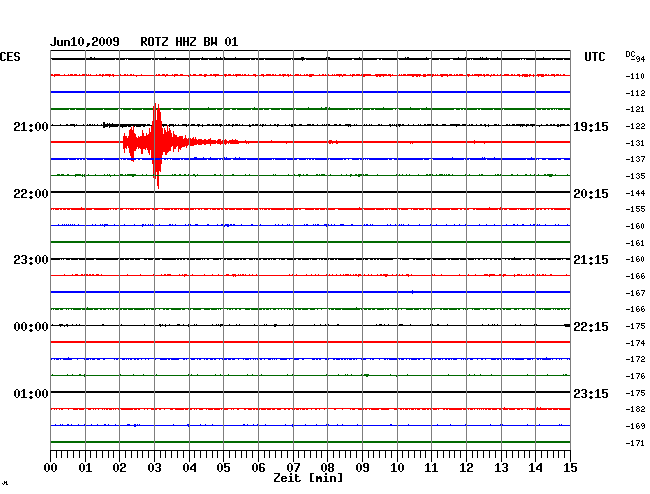
Task: Select the 03 minute label on Zeit axis
Action: 154,468
